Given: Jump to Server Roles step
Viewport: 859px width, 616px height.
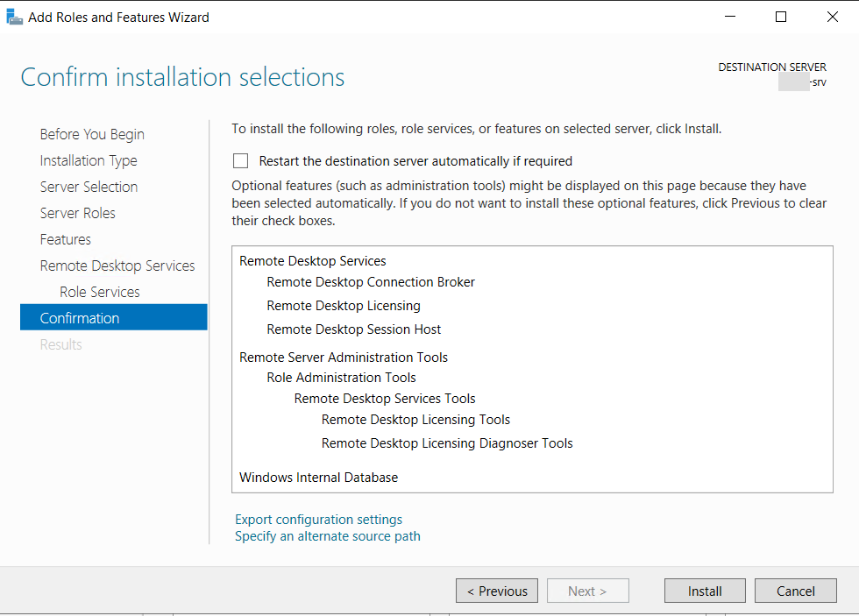Looking at the screenshot, I should [x=78, y=213].
